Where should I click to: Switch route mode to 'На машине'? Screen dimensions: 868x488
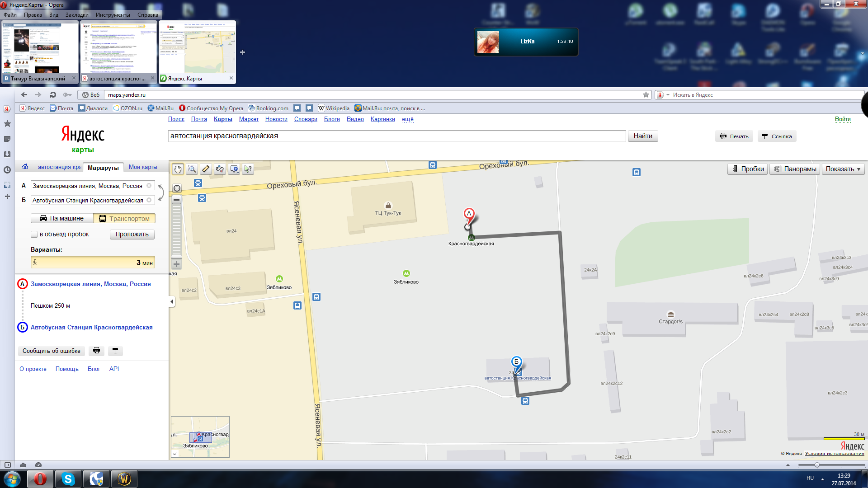(62, 218)
